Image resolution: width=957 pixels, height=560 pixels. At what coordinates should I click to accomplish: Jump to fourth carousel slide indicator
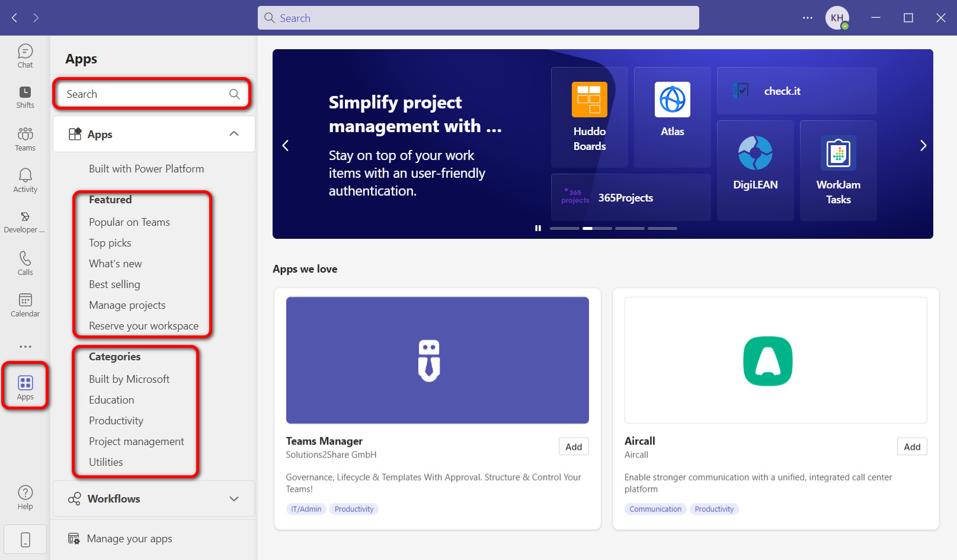[662, 228]
